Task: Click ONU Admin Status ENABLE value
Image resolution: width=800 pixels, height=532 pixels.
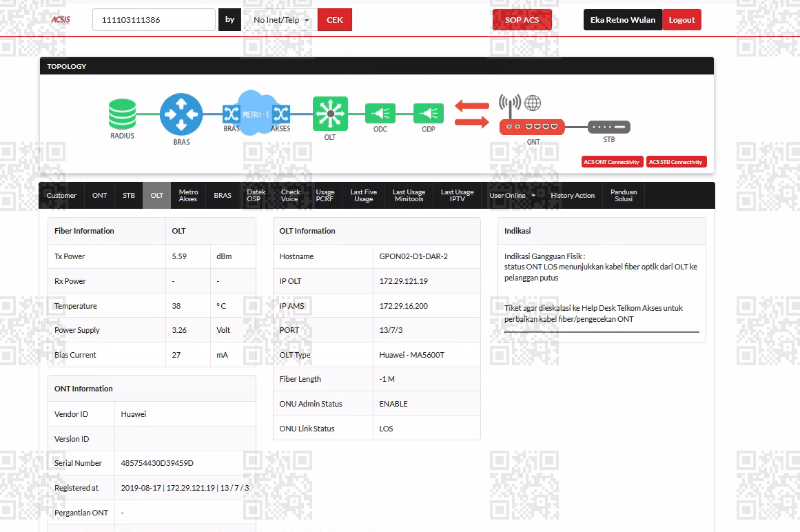Action: coord(393,404)
